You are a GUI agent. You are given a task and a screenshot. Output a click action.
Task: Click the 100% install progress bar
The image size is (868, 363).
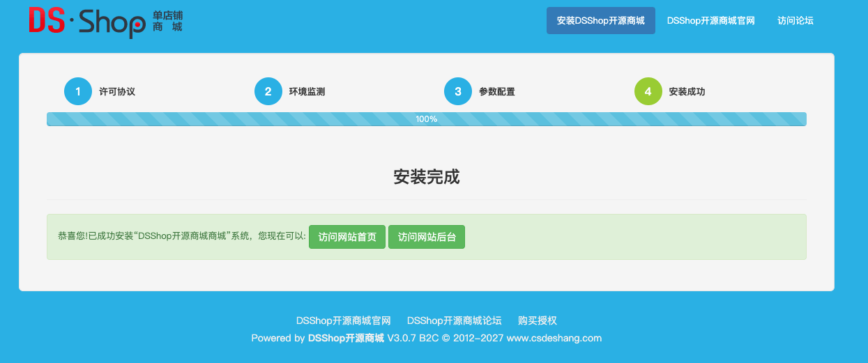(427, 119)
